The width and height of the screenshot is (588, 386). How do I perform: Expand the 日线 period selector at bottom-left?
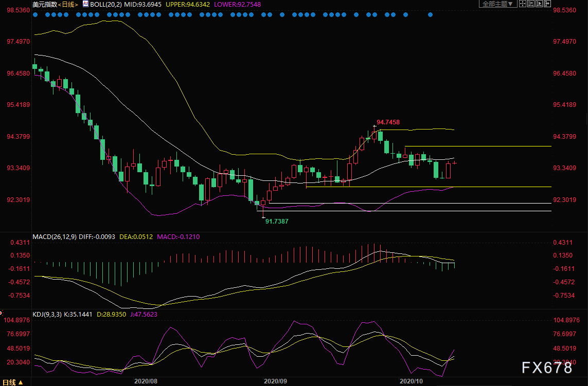(12, 382)
